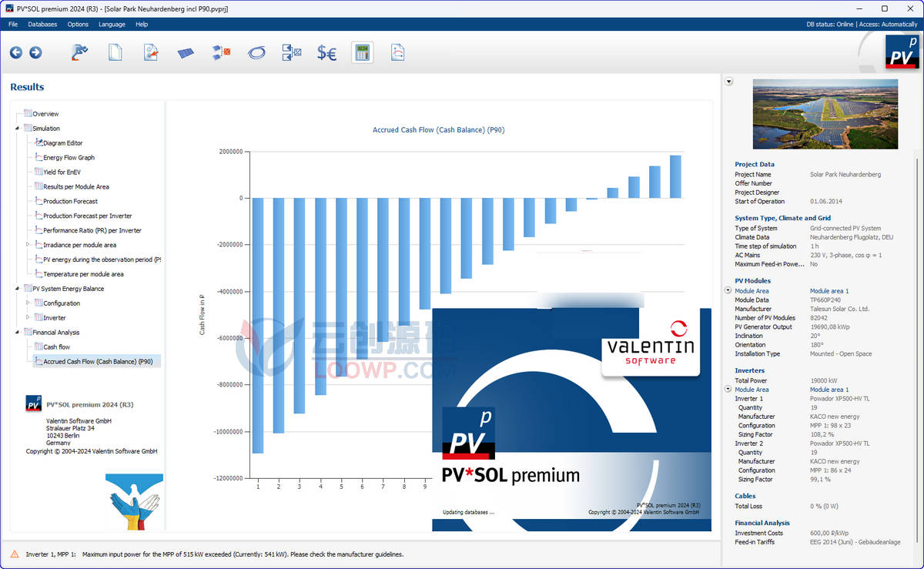Click the Talesun Solar Co. Ltd. manufacturer
This screenshot has width=924, height=569.
pos(839,309)
